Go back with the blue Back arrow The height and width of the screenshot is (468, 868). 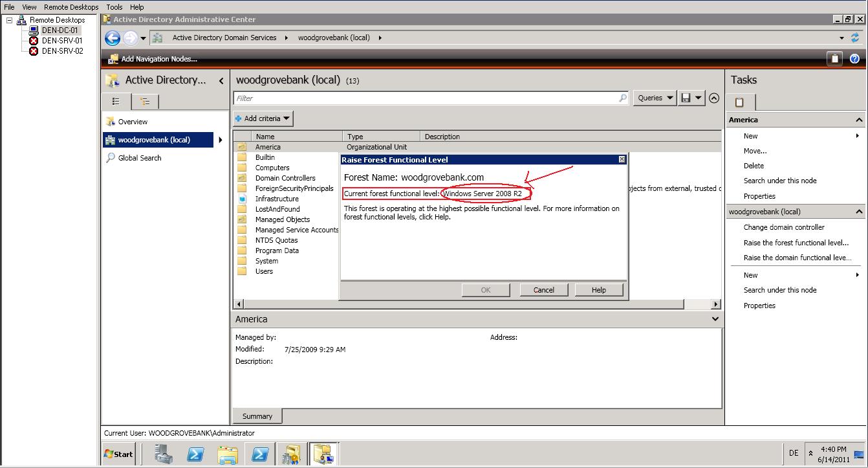coord(113,38)
